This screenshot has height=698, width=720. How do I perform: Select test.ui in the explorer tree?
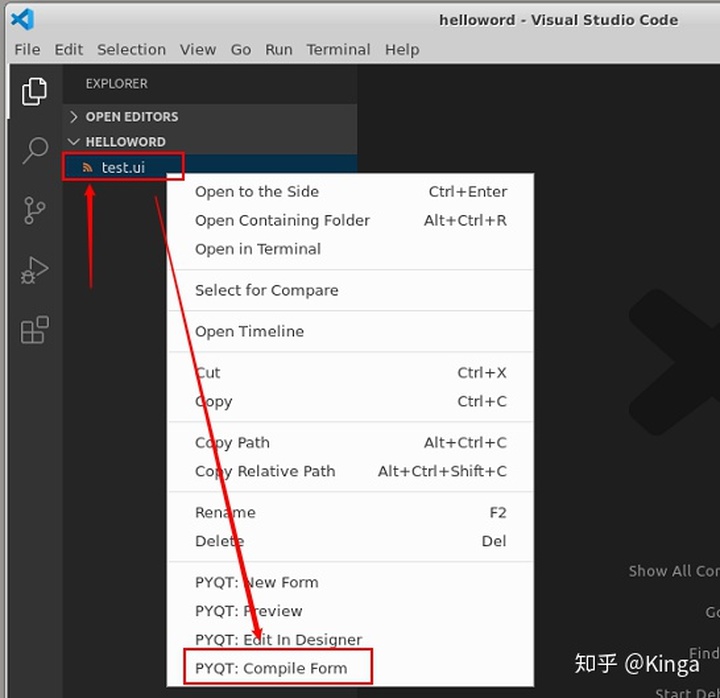[x=210, y=168]
